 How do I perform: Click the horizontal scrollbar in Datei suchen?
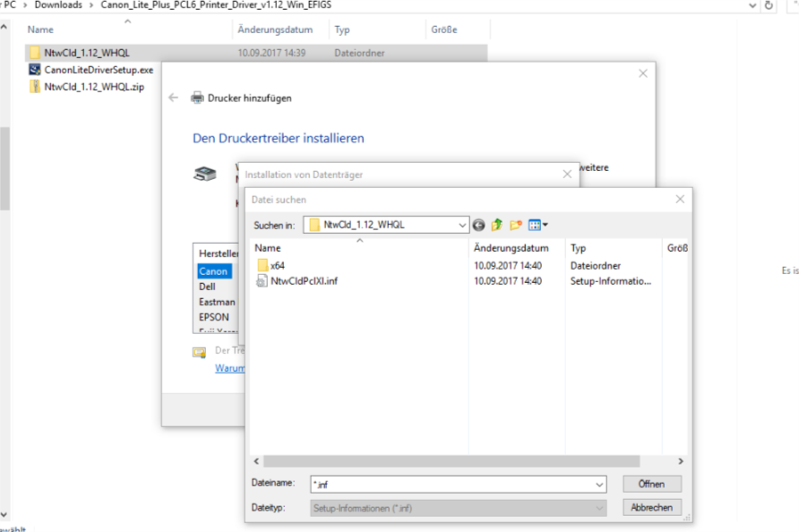[x=451, y=461]
